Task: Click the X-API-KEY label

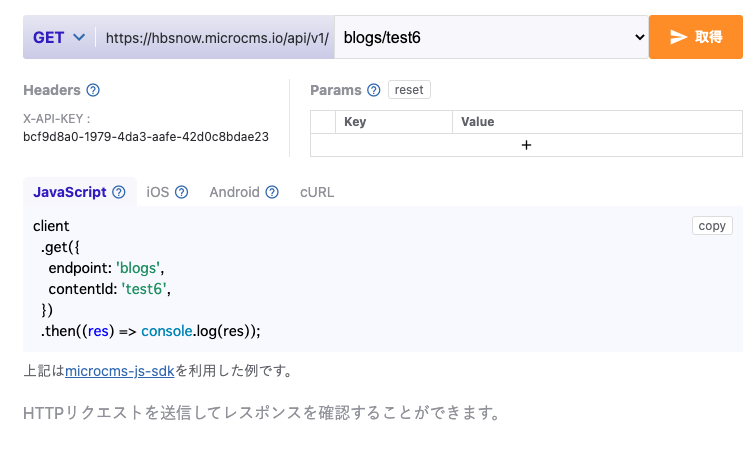Action: tap(56, 119)
